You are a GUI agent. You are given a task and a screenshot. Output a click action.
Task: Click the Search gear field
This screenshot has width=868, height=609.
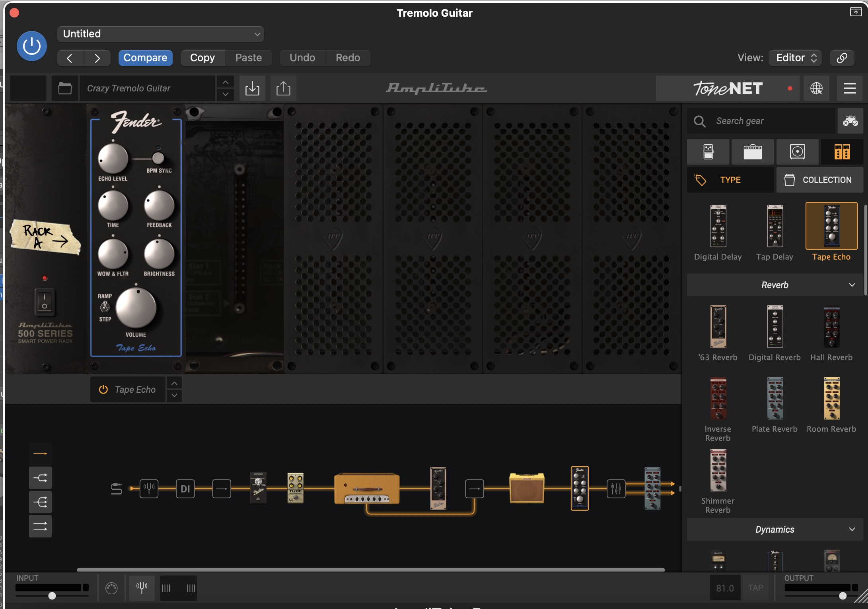click(761, 121)
